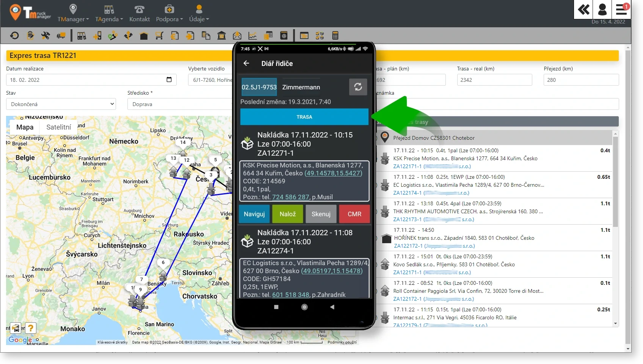Viewport: 643px width, 364px height.
Task: Click the map help question mark icon
Action: (30, 328)
